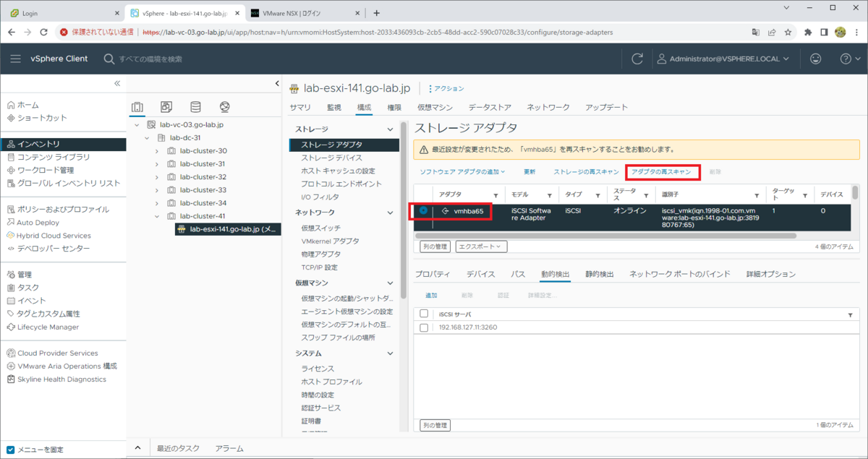Open the エクスポート dropdown
This screenshot has height=459, width=868.
click(482, 246)
